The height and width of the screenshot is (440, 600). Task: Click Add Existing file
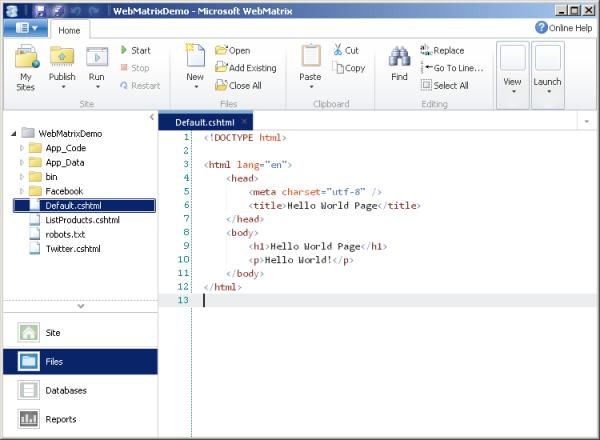pyautogui.click(x=246, y=68)
